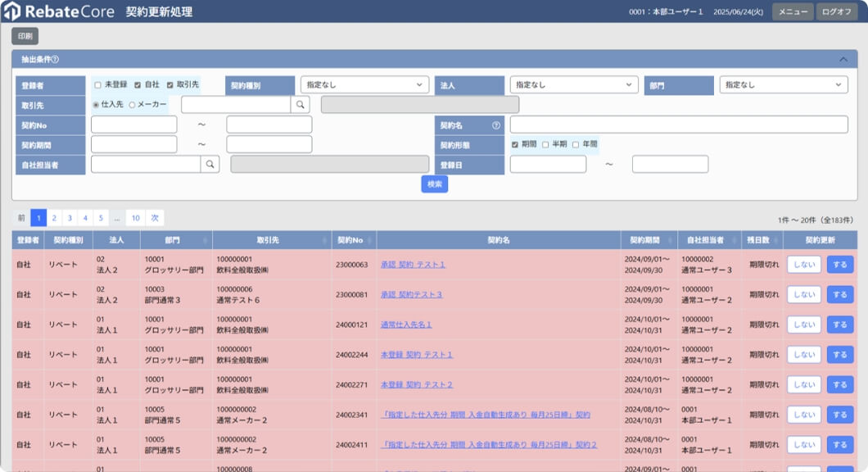This screenshot has height=472, width=868.
Task: Click the search icon beside 取引先 field
Action: point(301,105)
